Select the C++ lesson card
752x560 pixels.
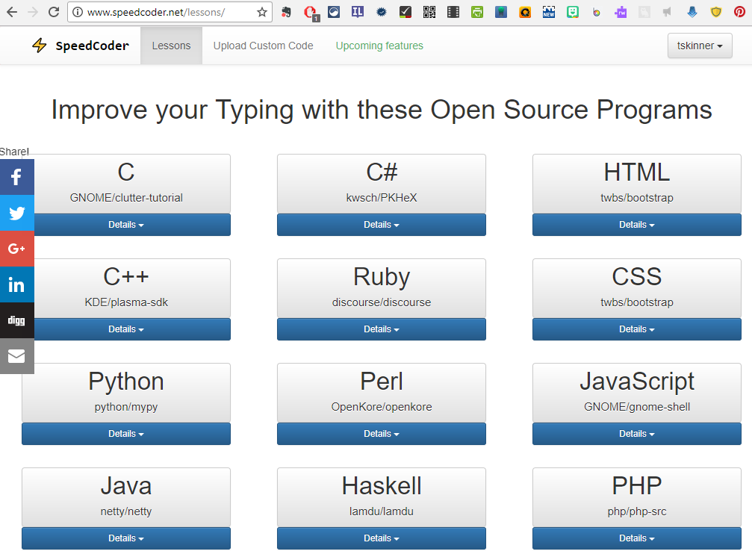click(x=126, y=289)
